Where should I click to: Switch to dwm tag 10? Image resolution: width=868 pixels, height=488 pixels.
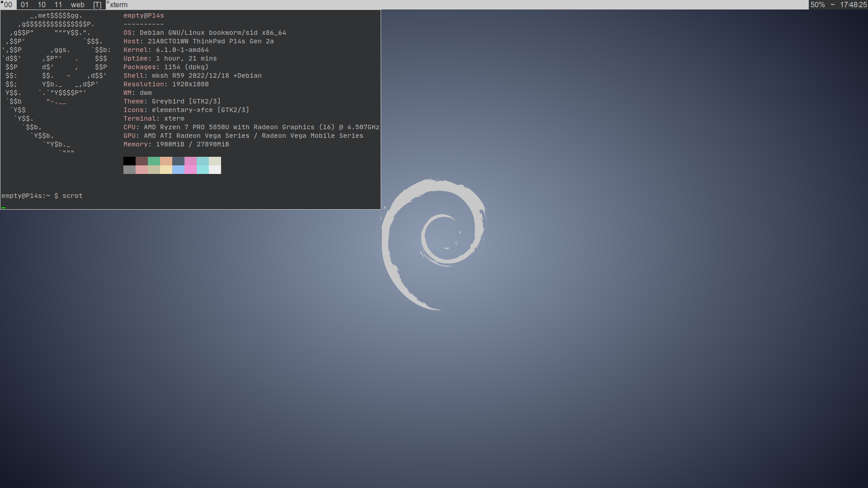click(42, 5)
